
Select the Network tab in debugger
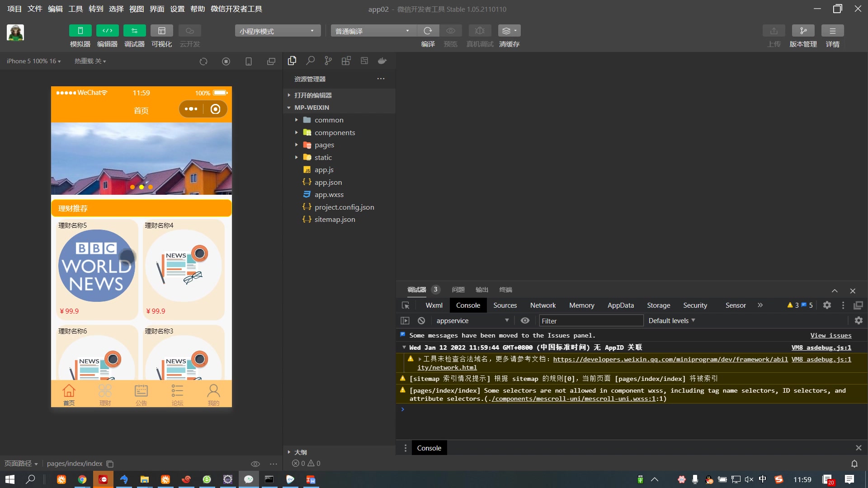(x=542, y=305)
